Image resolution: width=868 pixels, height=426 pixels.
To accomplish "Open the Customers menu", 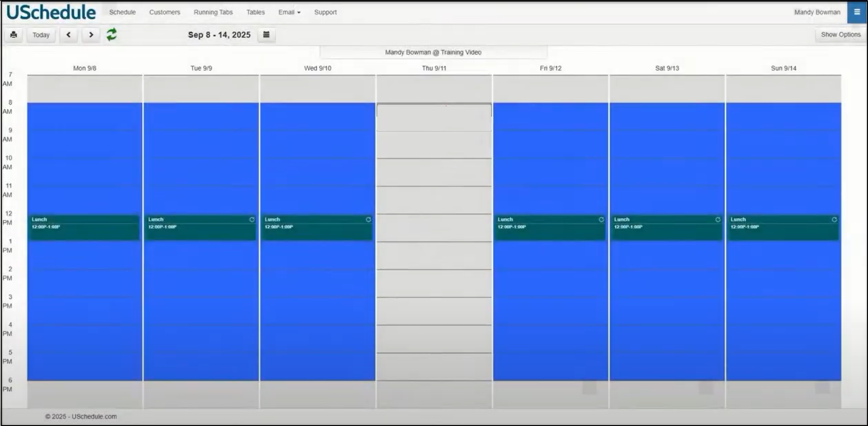I will tap(165, 12).
